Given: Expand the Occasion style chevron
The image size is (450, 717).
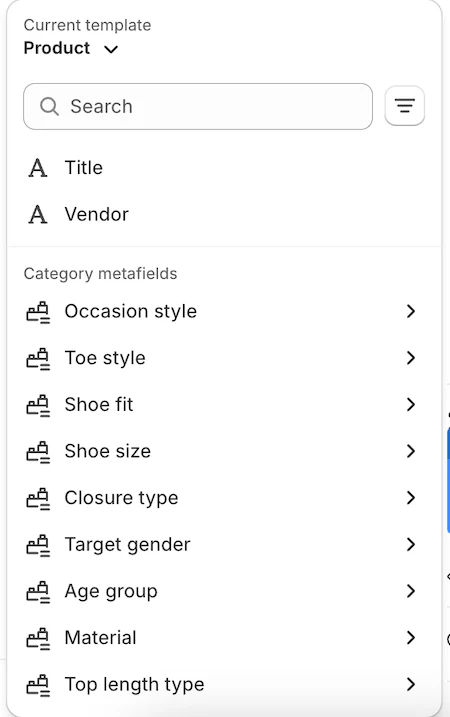Looking at the screenshot, I should (x=411, y=311).
